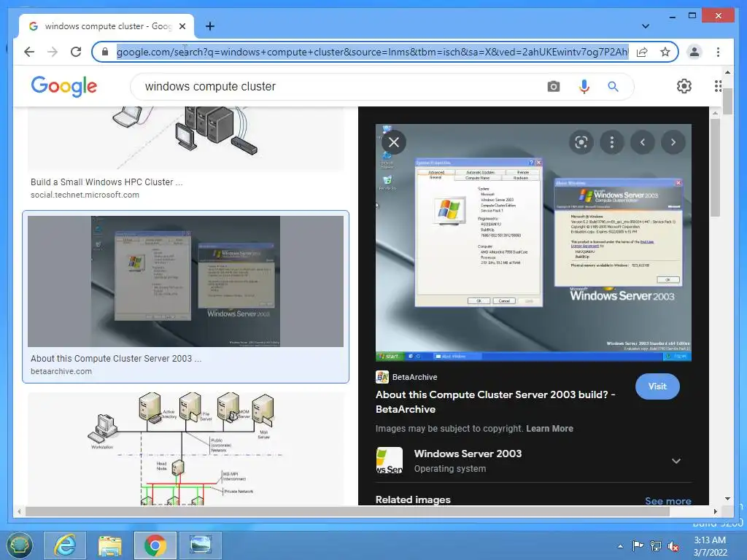The image size is (747, 560).
Task: Expand the Windows Server 2003 info card
Action: 676,461
